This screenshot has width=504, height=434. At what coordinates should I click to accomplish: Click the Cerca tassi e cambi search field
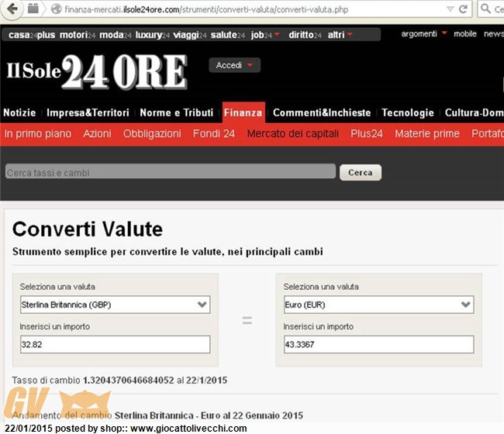coord(171,172)
